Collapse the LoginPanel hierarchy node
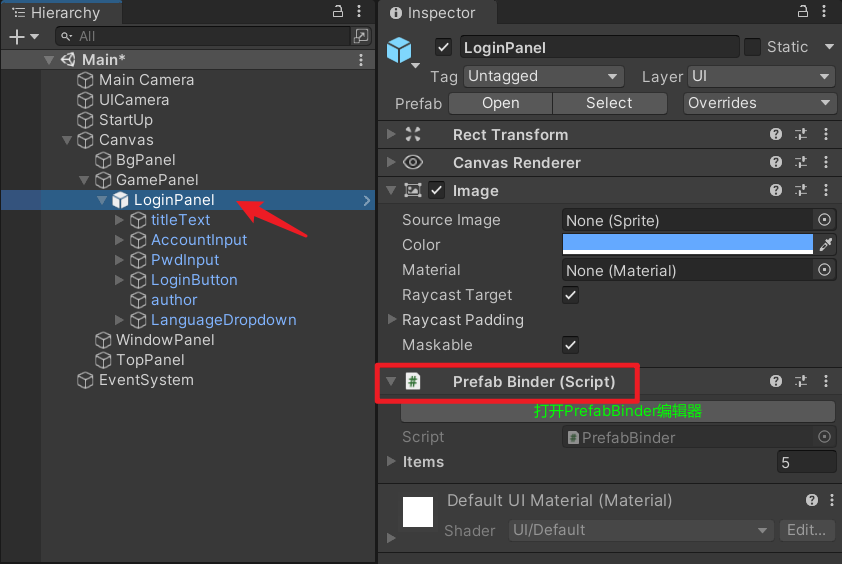 (x=101, y=200)
